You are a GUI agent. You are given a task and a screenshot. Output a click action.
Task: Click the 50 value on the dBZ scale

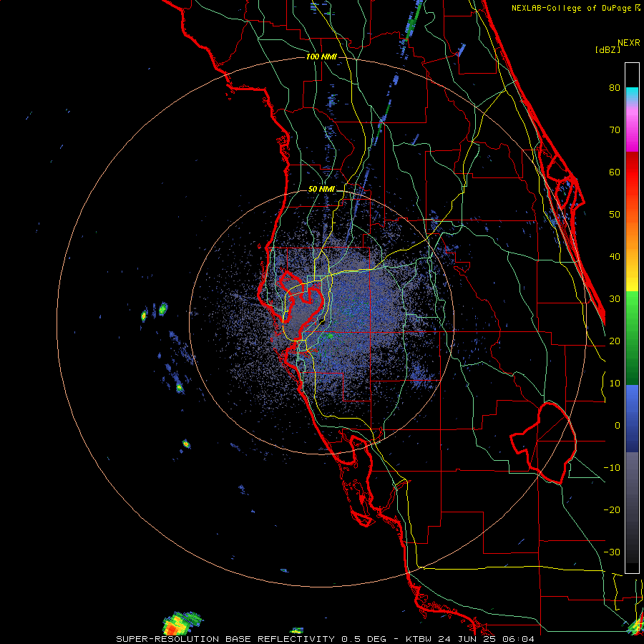pos(615,215)
